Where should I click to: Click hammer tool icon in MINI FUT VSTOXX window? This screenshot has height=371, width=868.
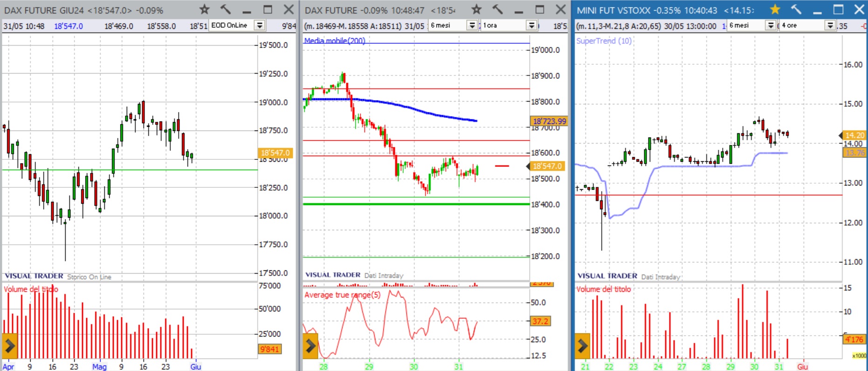coord(796,9)
